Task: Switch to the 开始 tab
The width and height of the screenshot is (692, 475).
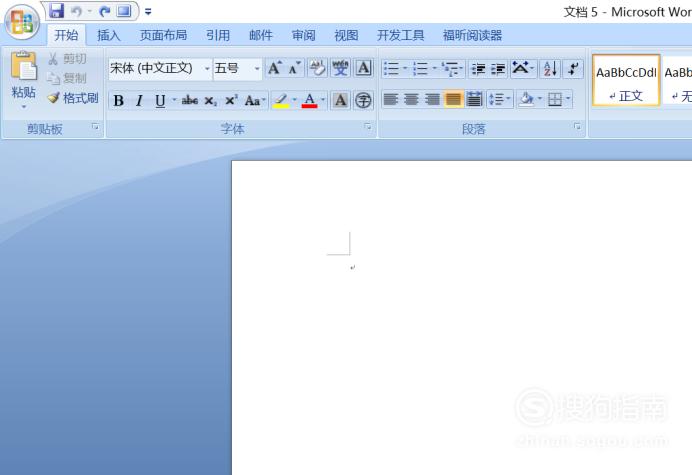Action: [66, 35]
